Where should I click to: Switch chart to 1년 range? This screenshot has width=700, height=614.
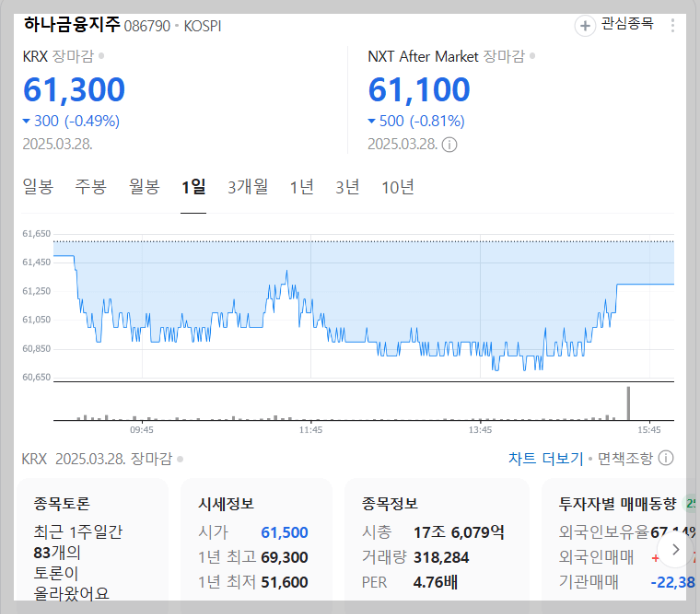(x=302, y=187)
